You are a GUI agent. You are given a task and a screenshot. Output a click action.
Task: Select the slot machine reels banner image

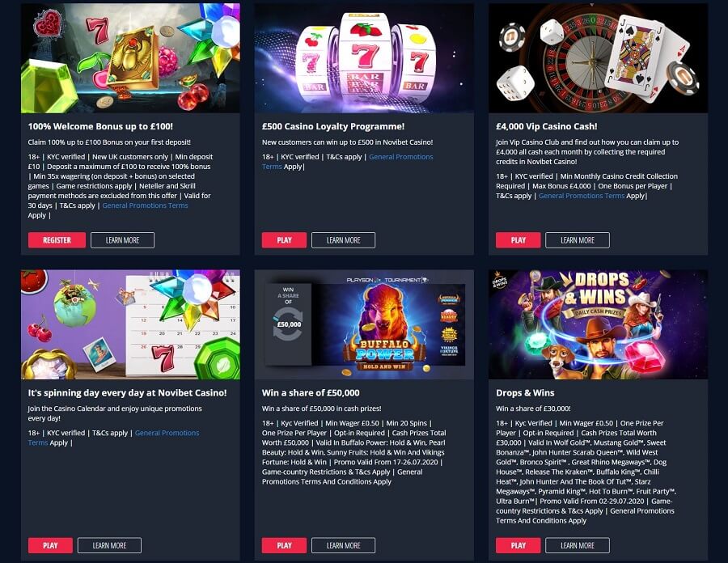(364, 58)
